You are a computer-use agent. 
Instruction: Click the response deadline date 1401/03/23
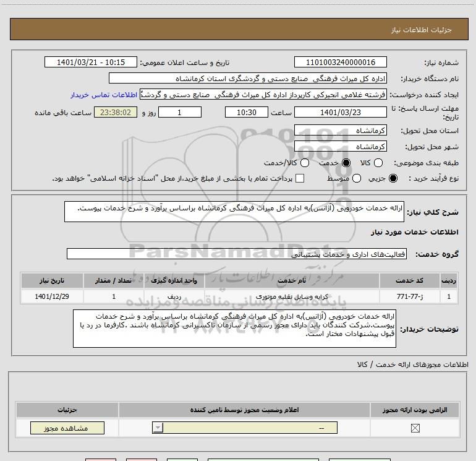point(340,112)
